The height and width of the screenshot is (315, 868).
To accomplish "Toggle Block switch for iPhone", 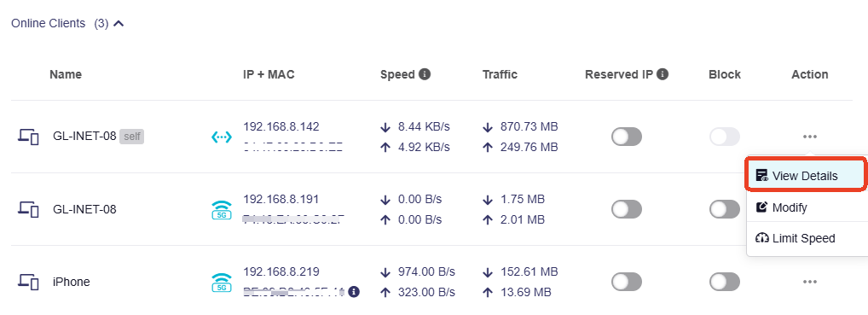I will pos(725,282).
